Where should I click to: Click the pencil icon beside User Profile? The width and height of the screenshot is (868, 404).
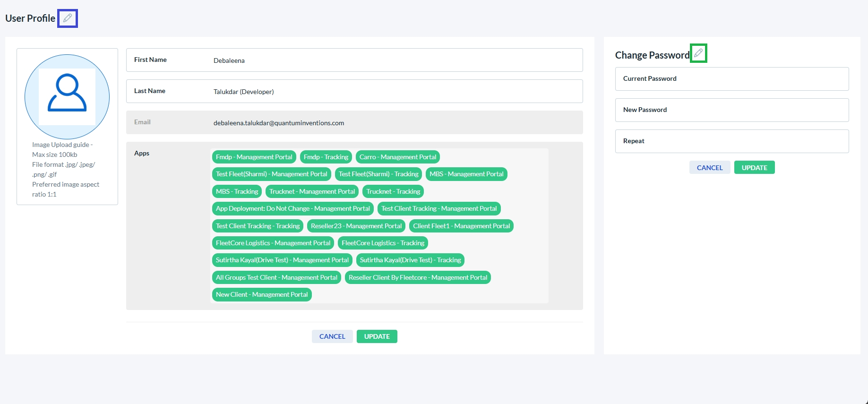[68, 18]
